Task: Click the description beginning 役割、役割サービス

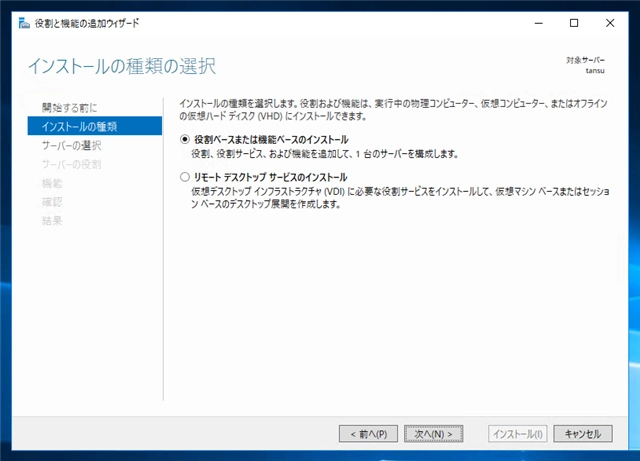Action: click(x=325, y=154)
